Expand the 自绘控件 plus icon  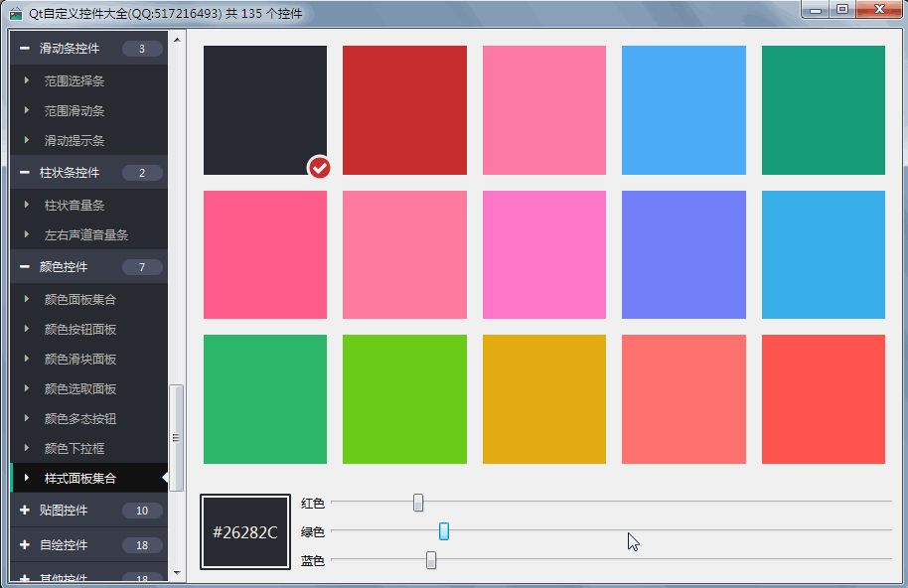(24, 545)
